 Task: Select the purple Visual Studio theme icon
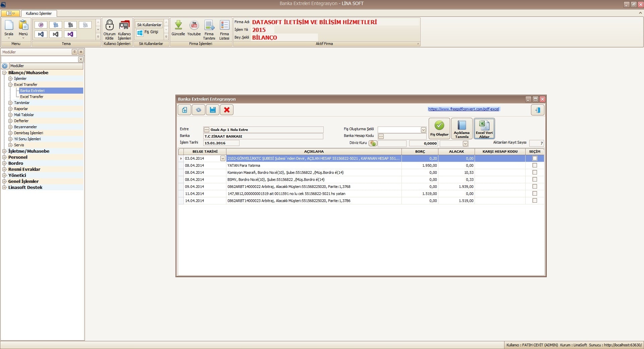pos(70,34)
